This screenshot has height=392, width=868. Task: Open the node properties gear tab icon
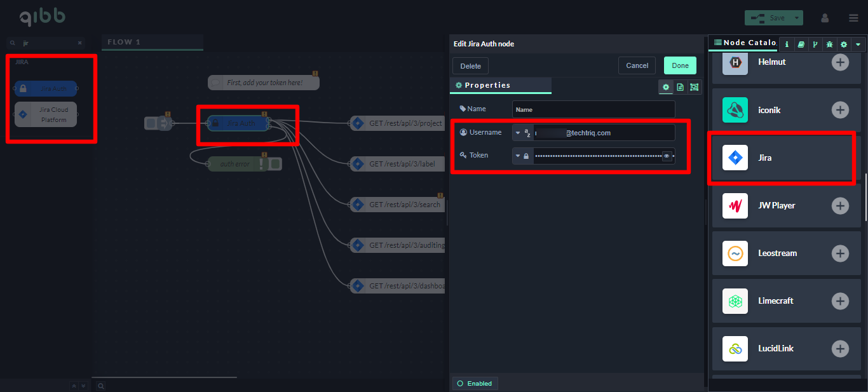[666, 87]
